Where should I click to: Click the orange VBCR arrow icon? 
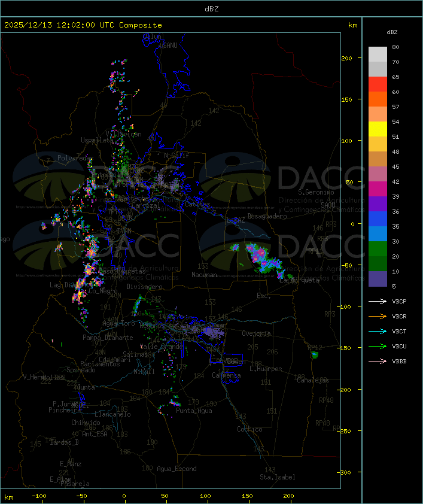click(378, 316)
